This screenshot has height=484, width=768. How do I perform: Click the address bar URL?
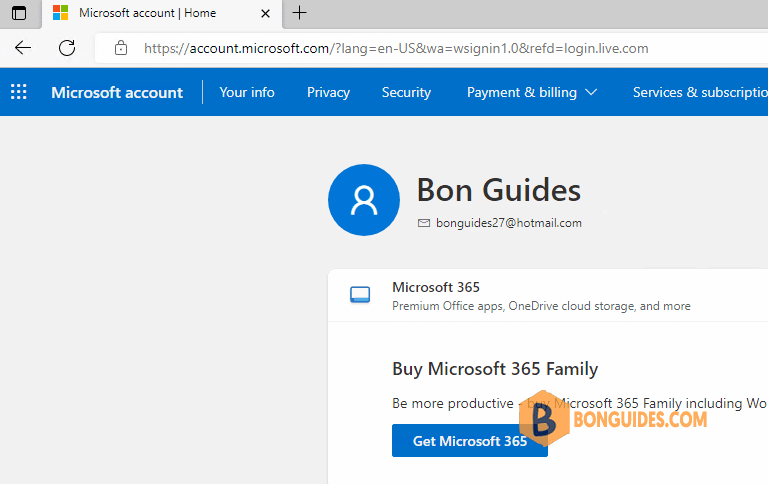coord(396,48)
